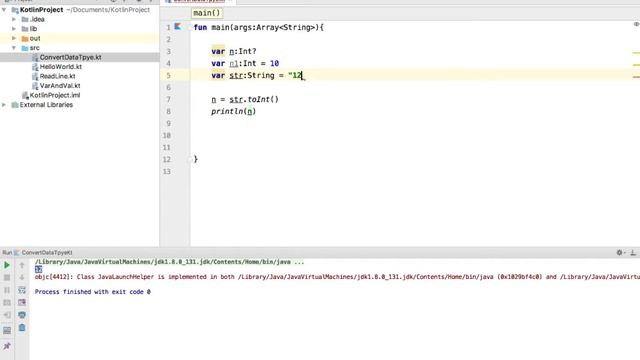
Task: Click the Pause output icon in the Run panel
Action: [7, 290]
